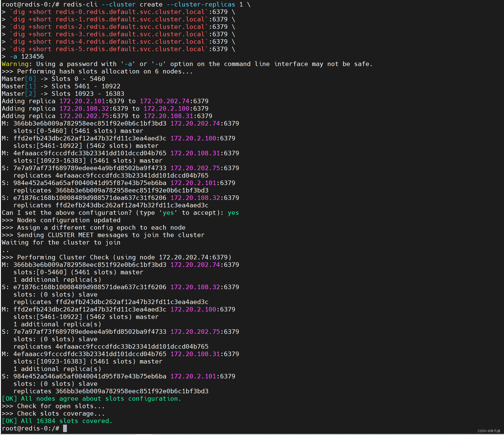Screen dimensions: 504x435
Task: Click '[OK] All 16384 slots covered.' line
Action: click(57, 421)
